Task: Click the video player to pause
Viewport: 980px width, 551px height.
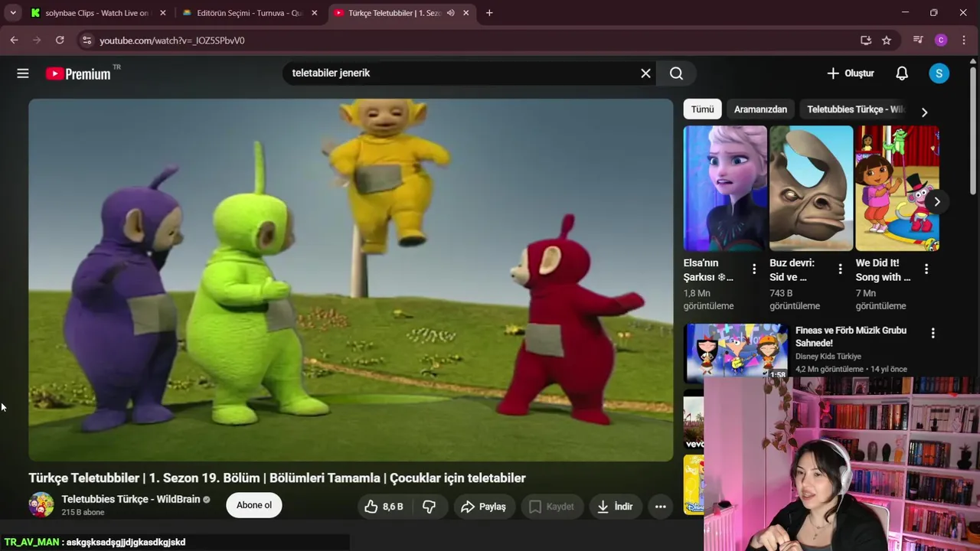Action: pos(351,280)
